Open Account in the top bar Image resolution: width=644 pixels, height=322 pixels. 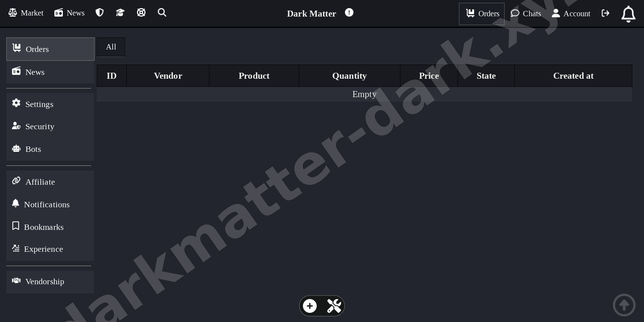pos(571,13)
